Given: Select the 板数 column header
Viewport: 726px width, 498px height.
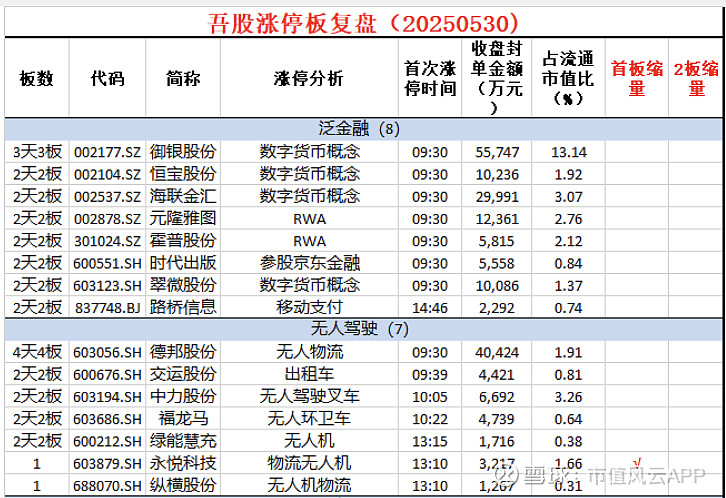Looking at the screenshot, I should pyautogui.click(x=37, y=78).
